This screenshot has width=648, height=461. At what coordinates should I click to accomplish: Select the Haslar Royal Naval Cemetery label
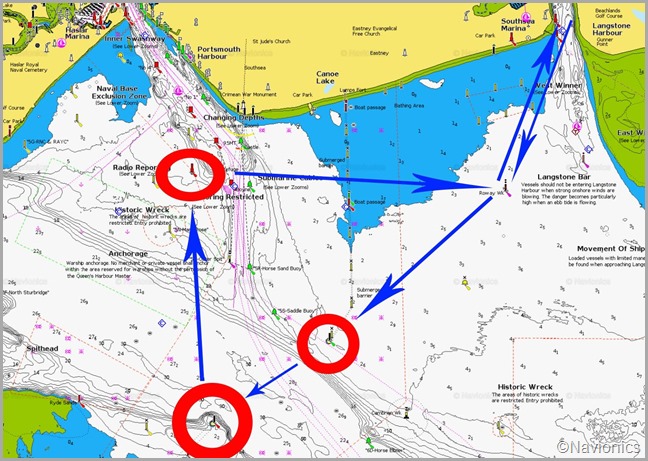point(29,67)
